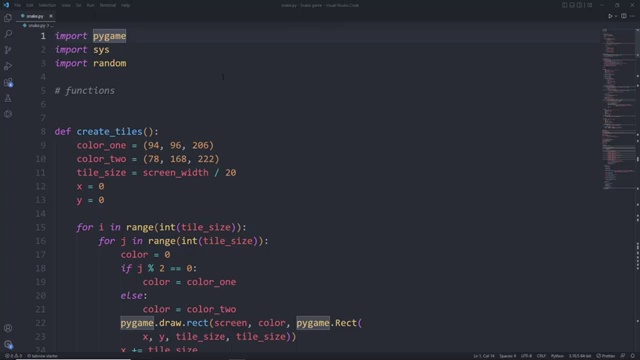Toggle primary side bar layout icon
The height and width of the screenshot is (360, 640).
564,5
